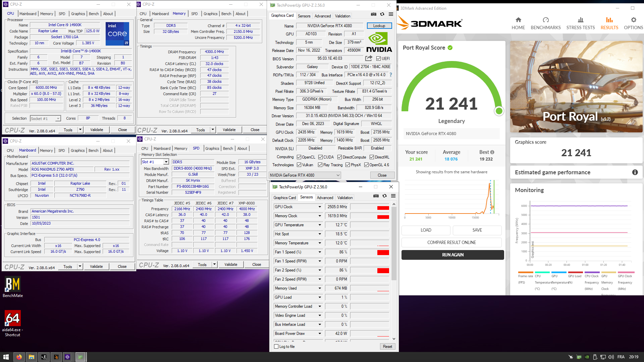Toggle the UEFI checkbox in GPU-Z

pyautogui.click(x=378, y=59)
